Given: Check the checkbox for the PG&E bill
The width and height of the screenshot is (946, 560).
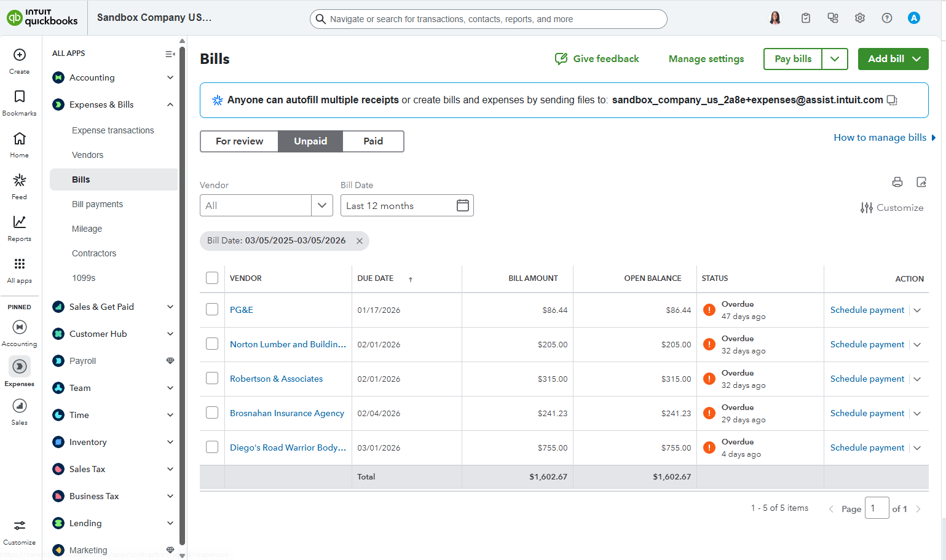Looking at the screenshot, I should pyautogui.click(x=212, y=309).
